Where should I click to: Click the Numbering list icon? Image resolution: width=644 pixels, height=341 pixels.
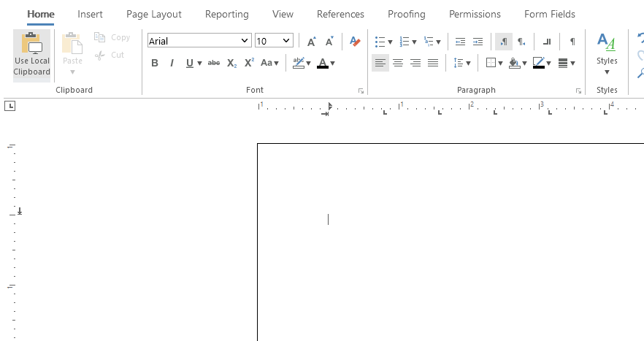click(405, 42)
